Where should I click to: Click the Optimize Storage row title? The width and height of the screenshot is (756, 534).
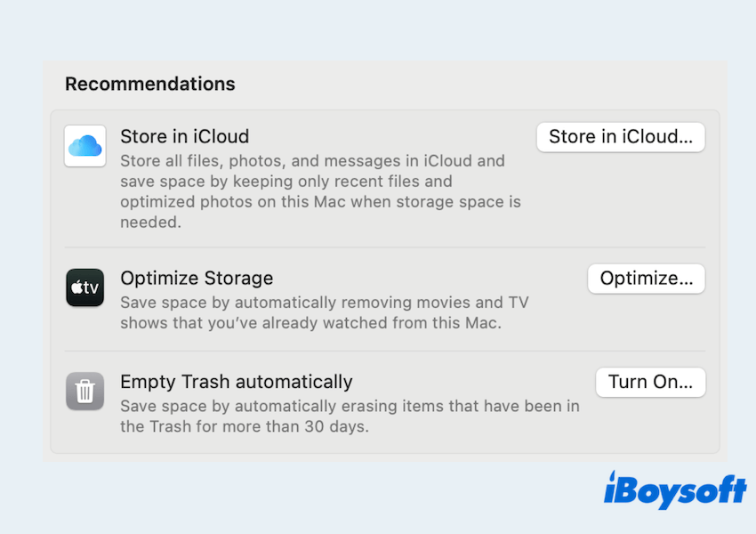coord(197,278)
